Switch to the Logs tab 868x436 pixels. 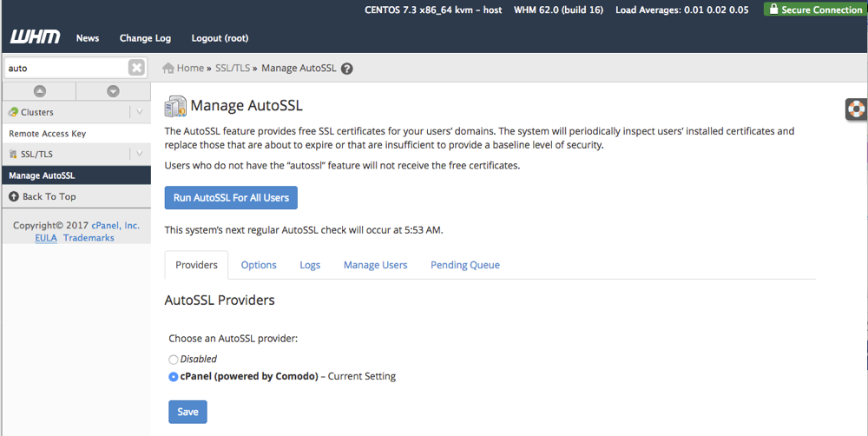pyautogui.click(x=310, y=265)
